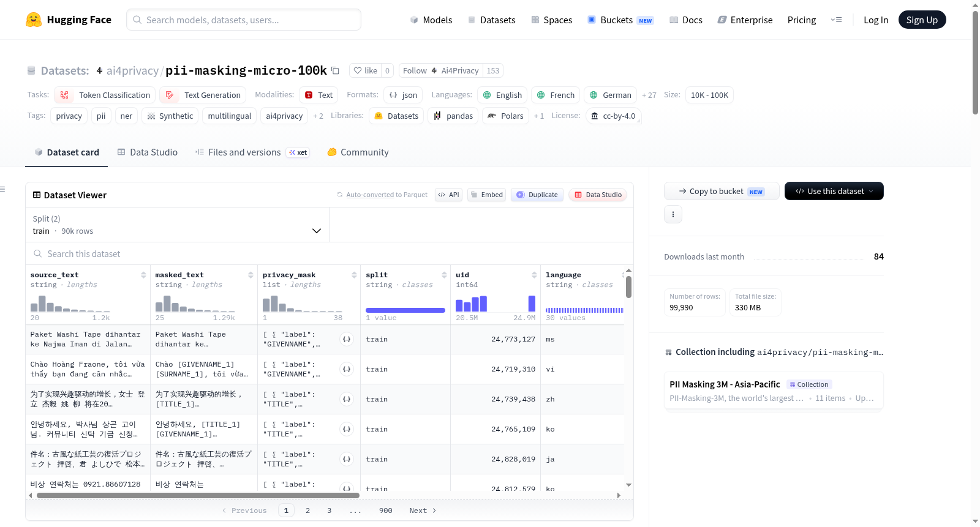The height and width of the screenshot is (527, 980).
Task: Open the Spaces menu item
Action: tap(552, 20)
